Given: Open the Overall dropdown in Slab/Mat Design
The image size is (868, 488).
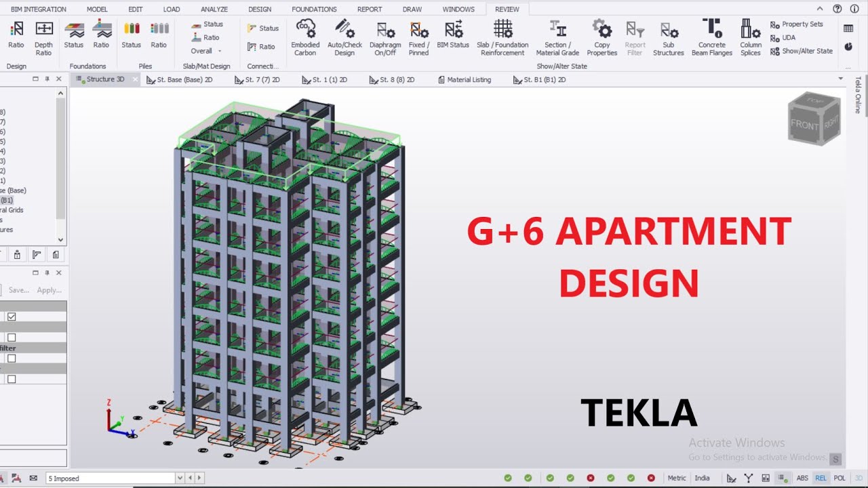Looking at the screenshot, I should click(x=206, y=51).
